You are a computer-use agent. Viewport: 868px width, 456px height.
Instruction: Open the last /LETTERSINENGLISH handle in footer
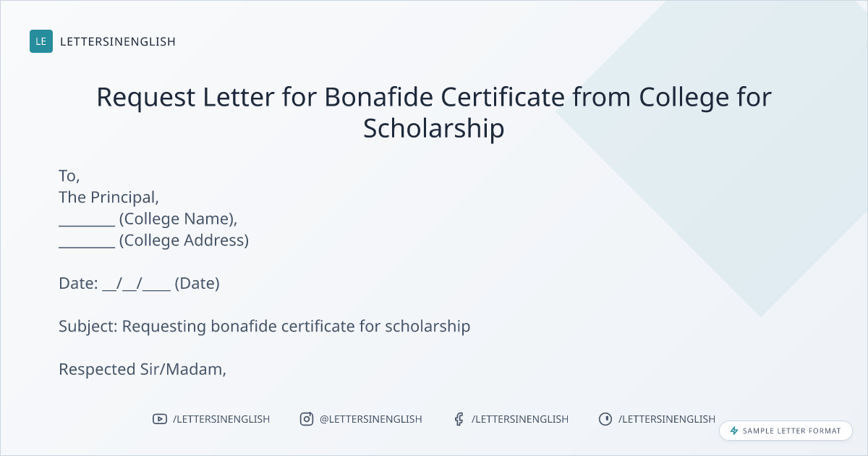click(x=667, y=419)
